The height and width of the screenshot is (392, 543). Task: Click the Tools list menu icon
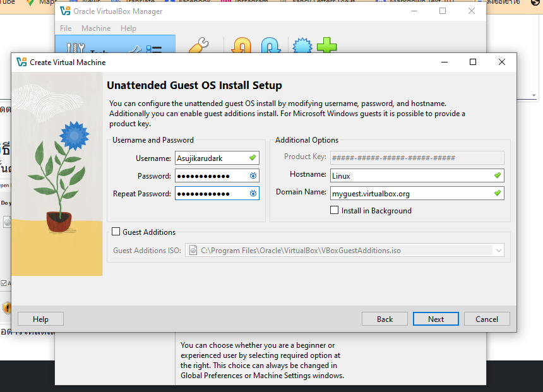153,49
